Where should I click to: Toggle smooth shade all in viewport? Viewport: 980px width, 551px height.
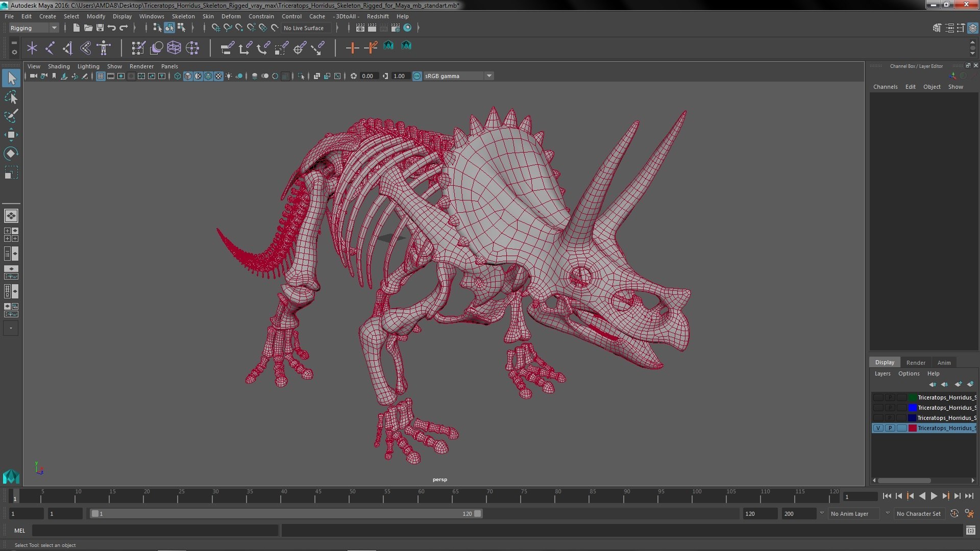pos(188,76)
